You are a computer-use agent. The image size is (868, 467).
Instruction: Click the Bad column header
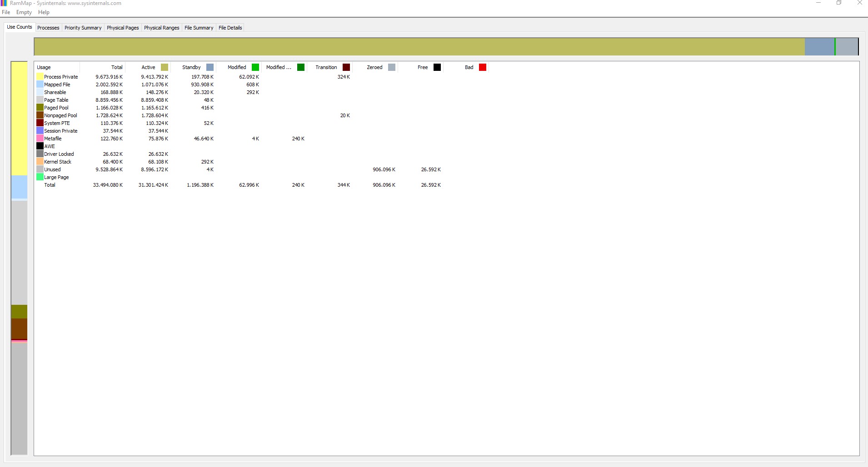(x=466, y=67)
